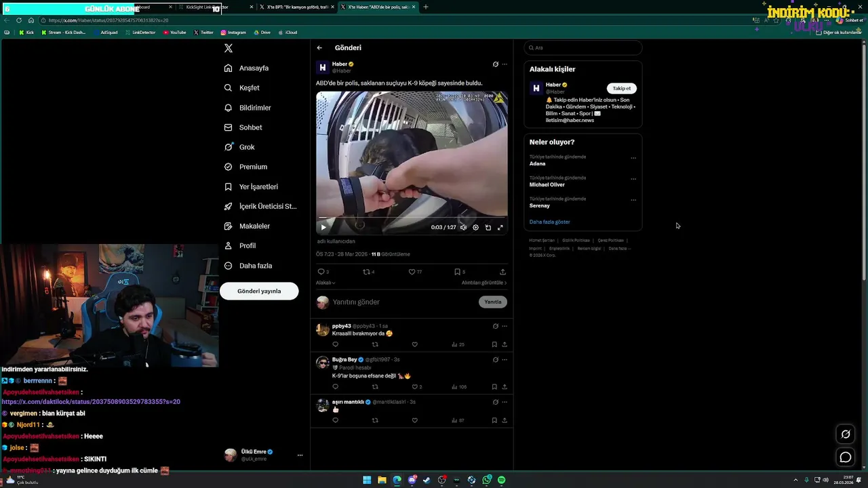The height and width of the screenshot is (488, 868).
Task: Go to Bildirimler
Action: [248, 108]
